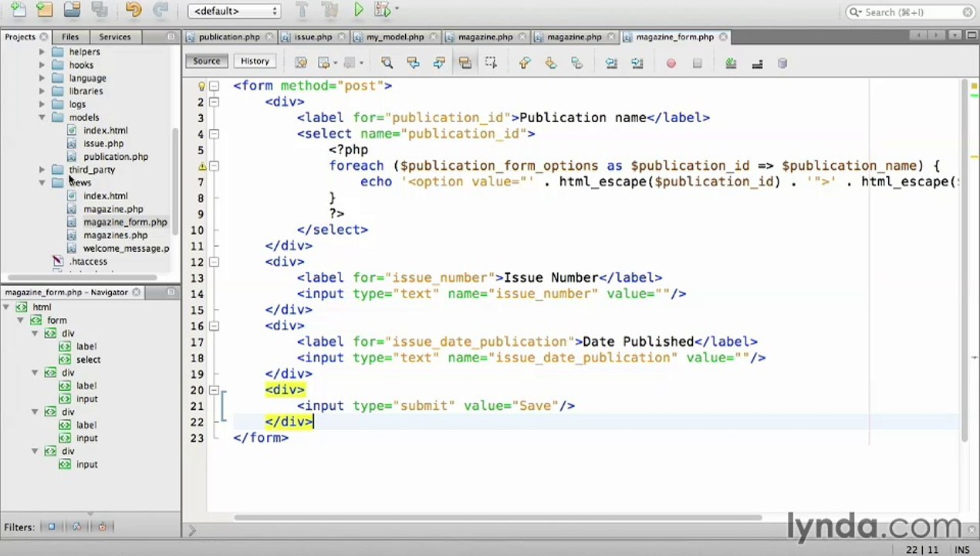Open the Files panel tab
The height and width of the screenshot is (556, 980).
(x=70, y=36)
